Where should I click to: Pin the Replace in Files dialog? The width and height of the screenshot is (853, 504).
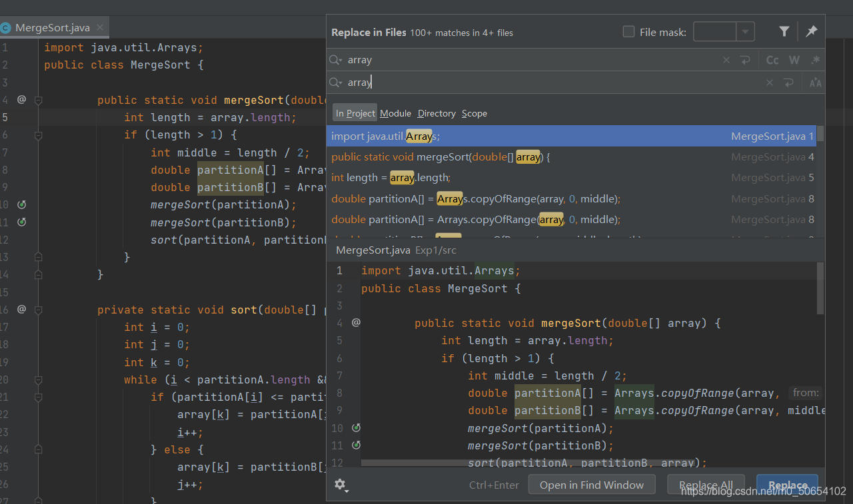click(811, 31)
